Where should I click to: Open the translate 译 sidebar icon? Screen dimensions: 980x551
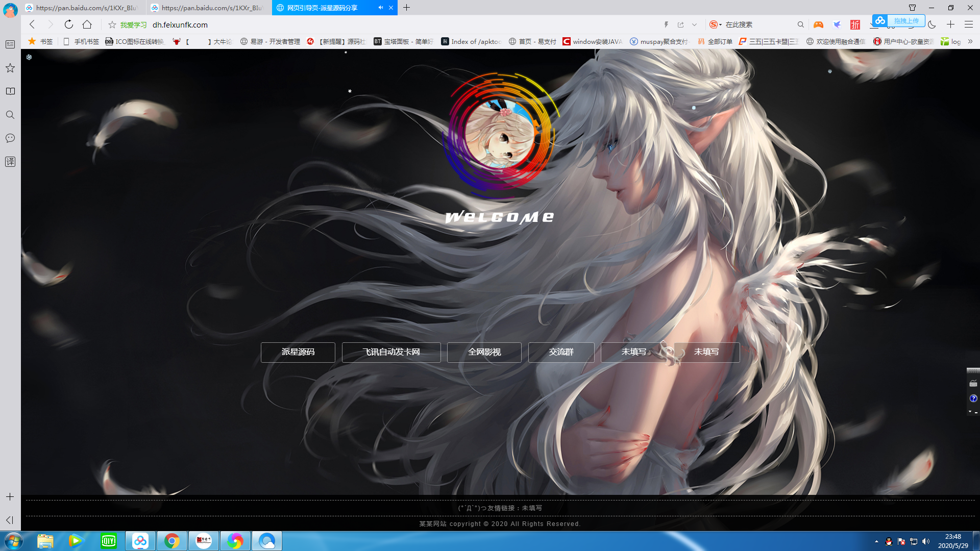coord(10,162)
